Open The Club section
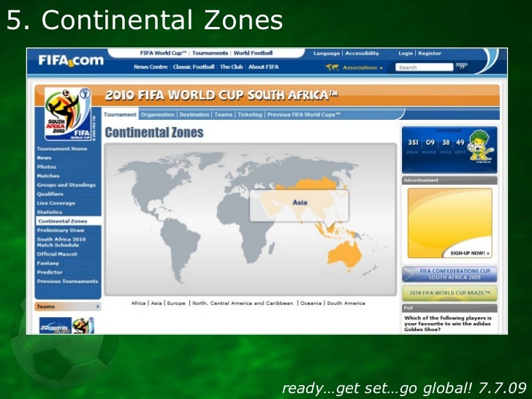Screen dimensions: 532x399 point(232,66)
